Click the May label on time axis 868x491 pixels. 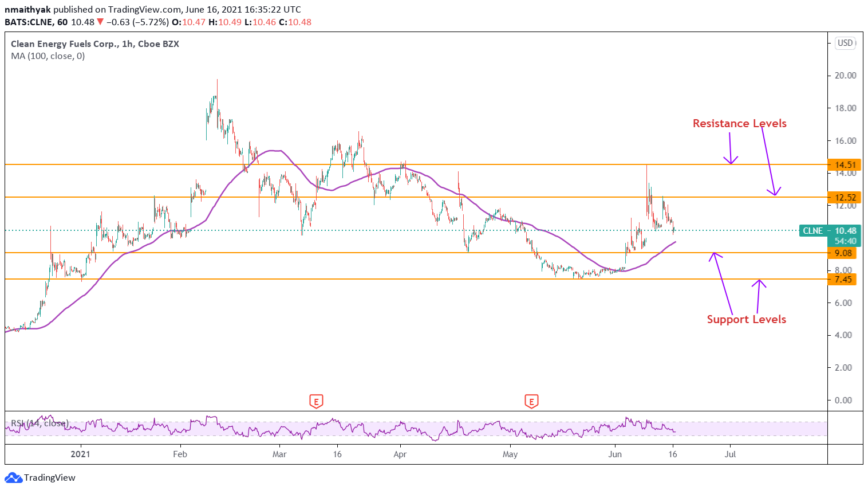click(x=510, y=454)
